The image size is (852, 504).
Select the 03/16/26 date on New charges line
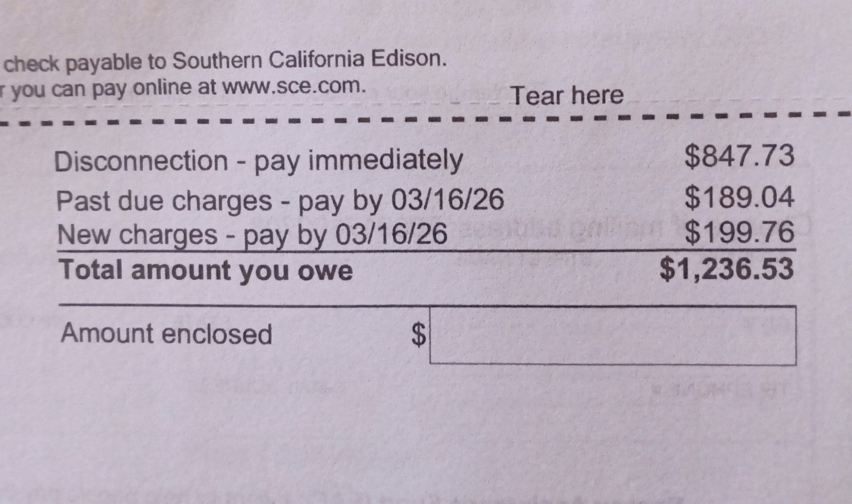tap(391, 234)
